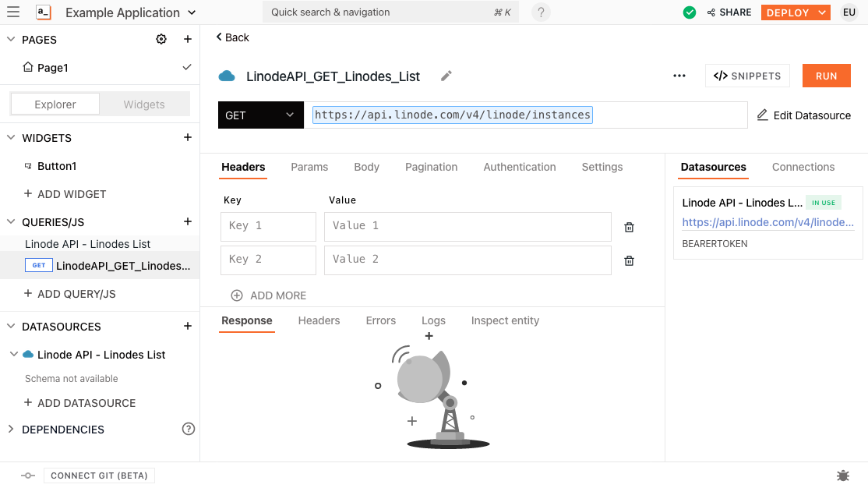Click the Edit Datasource link
This screenshot has width=868, height=488.
click(803, 115)
